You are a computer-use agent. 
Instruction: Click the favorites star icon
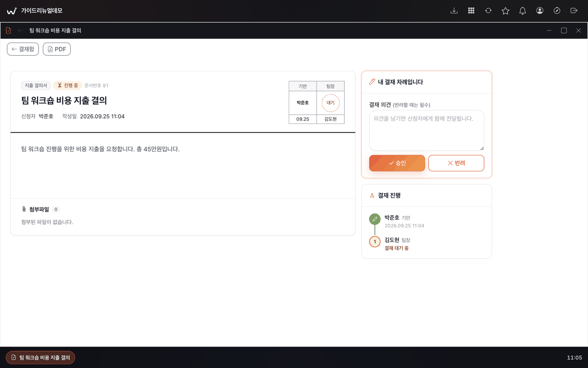coord(506,11)
